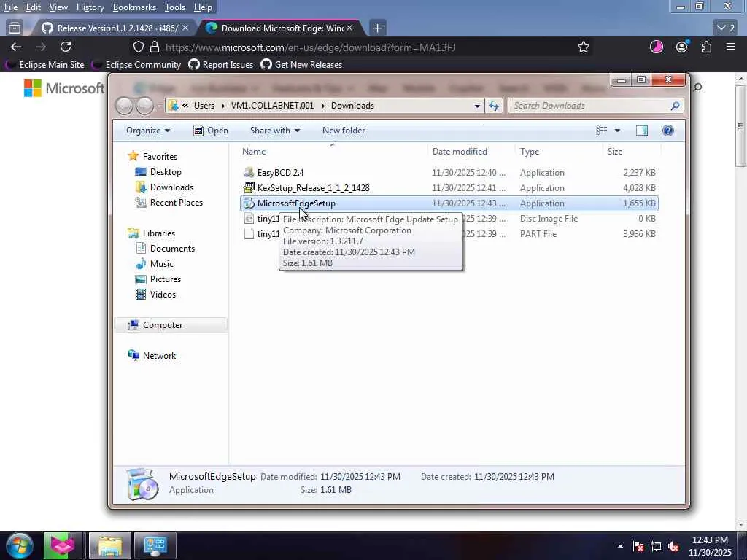Open the Bookmarks menu

click(134, 7)
